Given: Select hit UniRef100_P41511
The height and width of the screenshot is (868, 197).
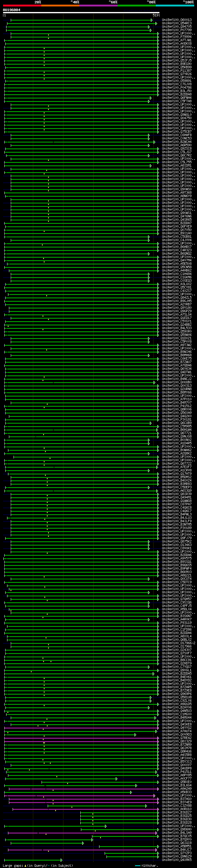Looking at the screenshot, I should pyautogui.click(x=177, y=772).
